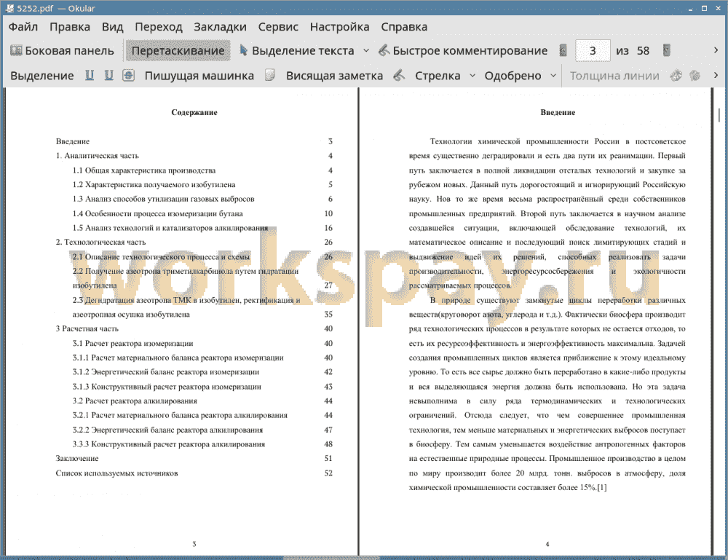
Task: Click entry '3.2 Расчет реактора алкилирования'
Action: point(135,401)
